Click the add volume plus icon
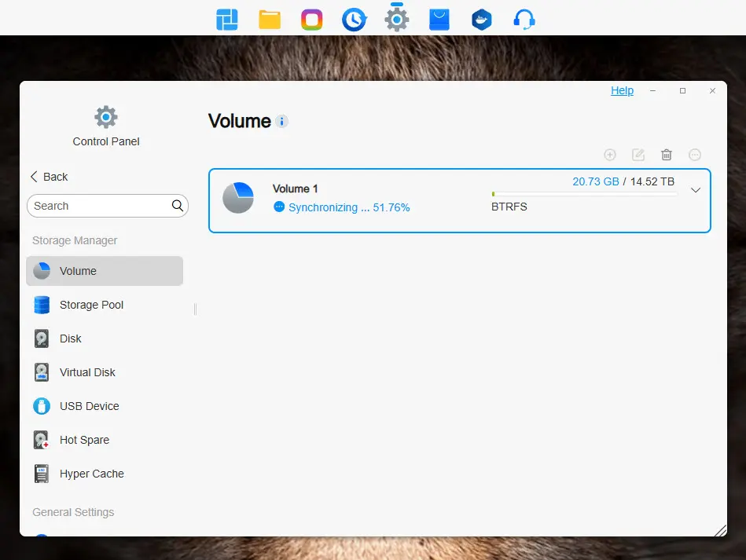This screenshot has height=560, width=746. click(x=610, y=155)
